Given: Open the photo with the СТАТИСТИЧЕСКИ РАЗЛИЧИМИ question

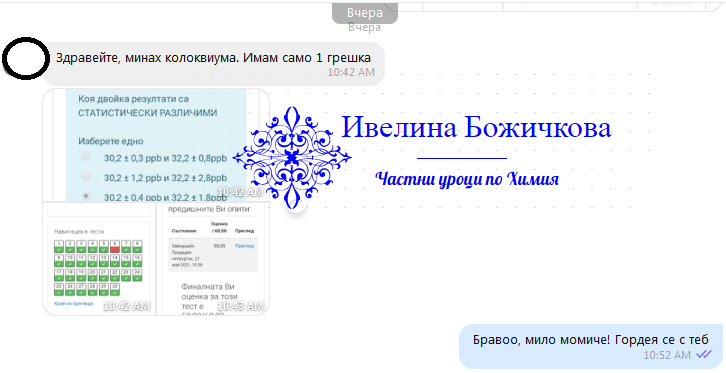Looking at the screenshot, I should click(x=156, y=145).
